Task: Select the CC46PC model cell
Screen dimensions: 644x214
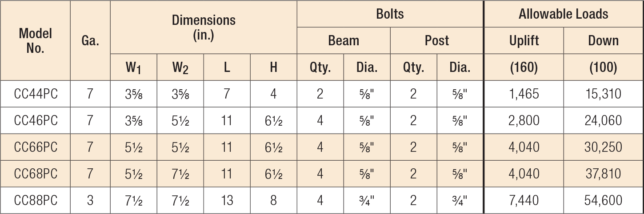Action: point(36,120)
